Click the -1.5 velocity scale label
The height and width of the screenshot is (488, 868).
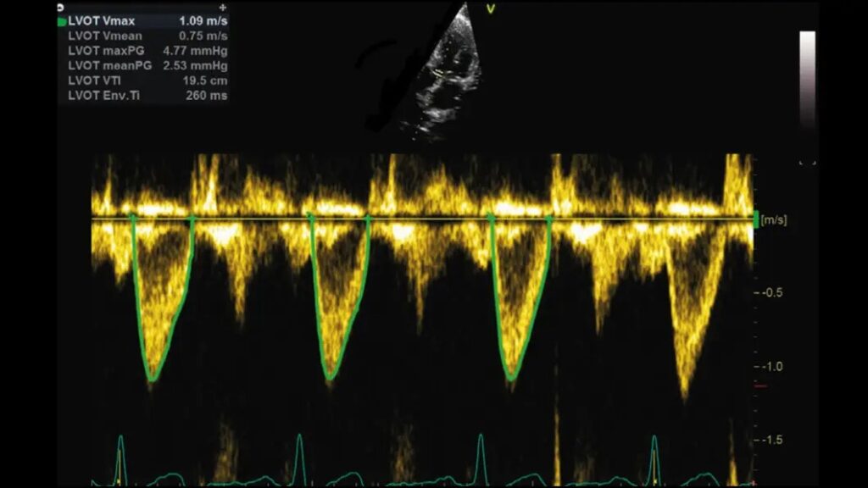(x=772, y=440)
